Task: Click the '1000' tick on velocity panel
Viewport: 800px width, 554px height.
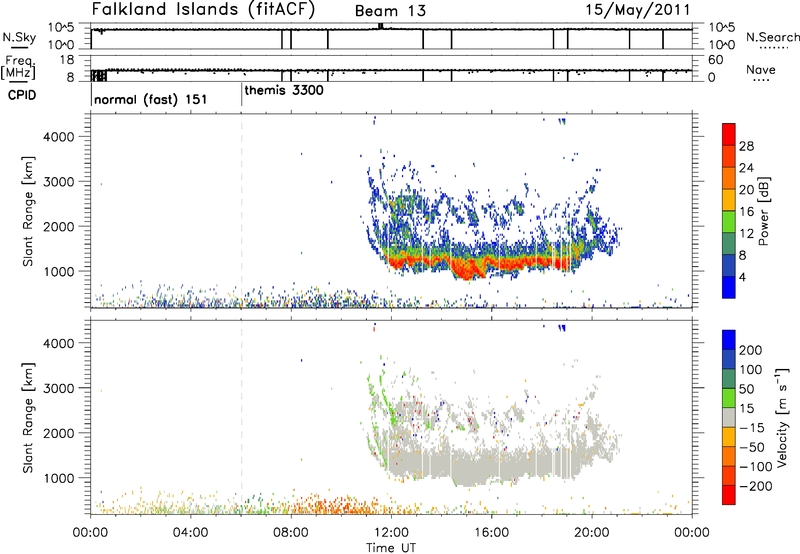Action: click(x=59, y=478)
